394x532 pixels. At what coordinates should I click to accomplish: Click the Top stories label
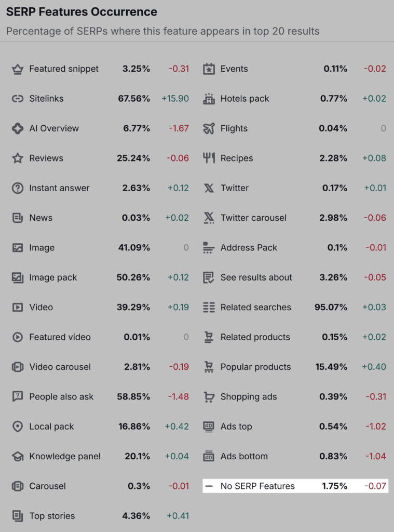coord(51,516)
